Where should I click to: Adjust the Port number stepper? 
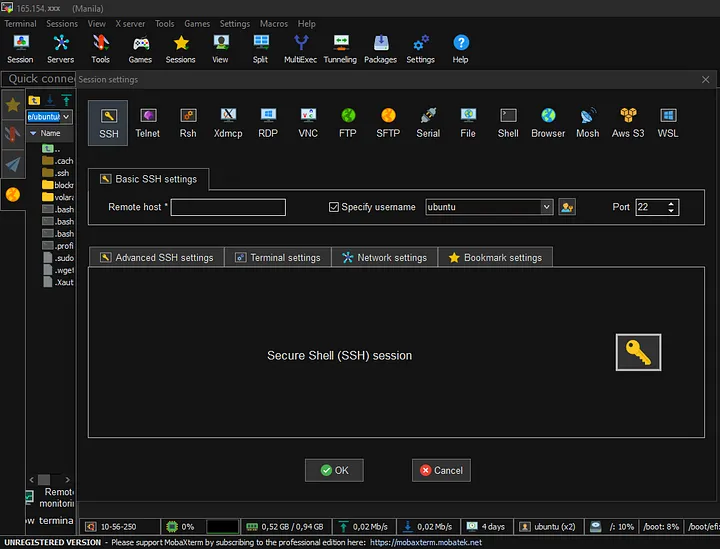[x=671, y=207]
